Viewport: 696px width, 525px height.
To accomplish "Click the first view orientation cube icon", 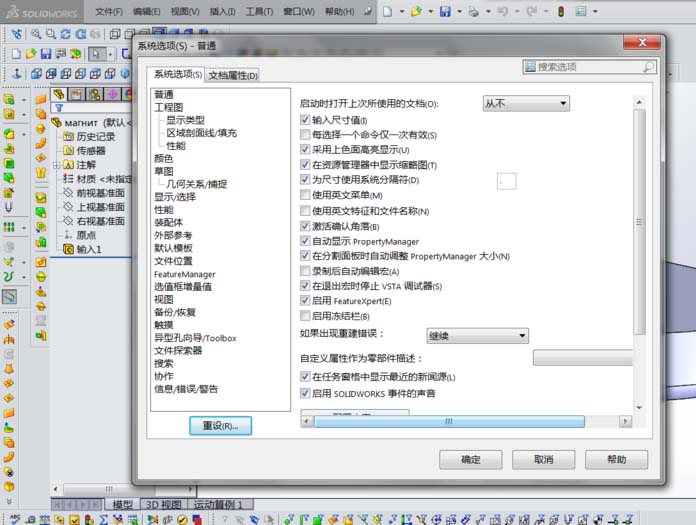I will coord(36,74).
